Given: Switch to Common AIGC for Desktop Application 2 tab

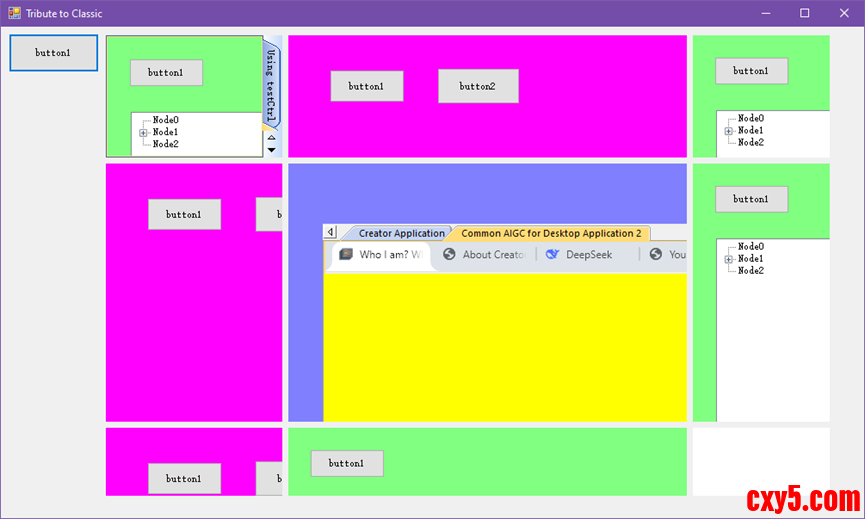Looking at the screenshot, I should (550, 233).
